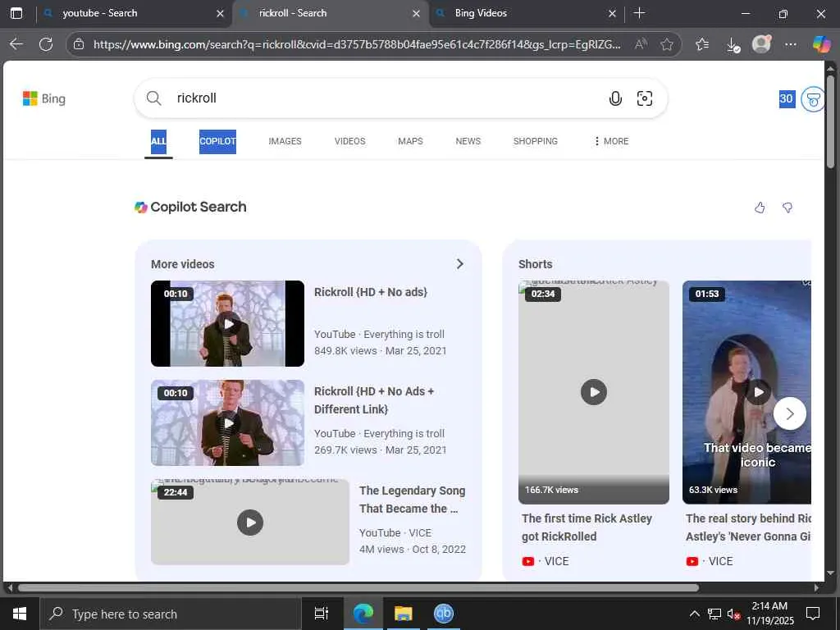Viewport: 840px width, 630px height.
Task: Click the muted volume tray icon
Action: pyautogui.click(x=733, y=614)
